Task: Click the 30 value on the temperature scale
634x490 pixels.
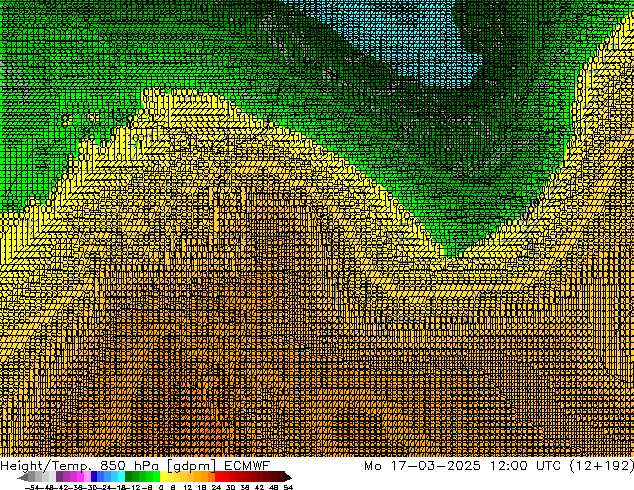Action: (x=230, y=487)
